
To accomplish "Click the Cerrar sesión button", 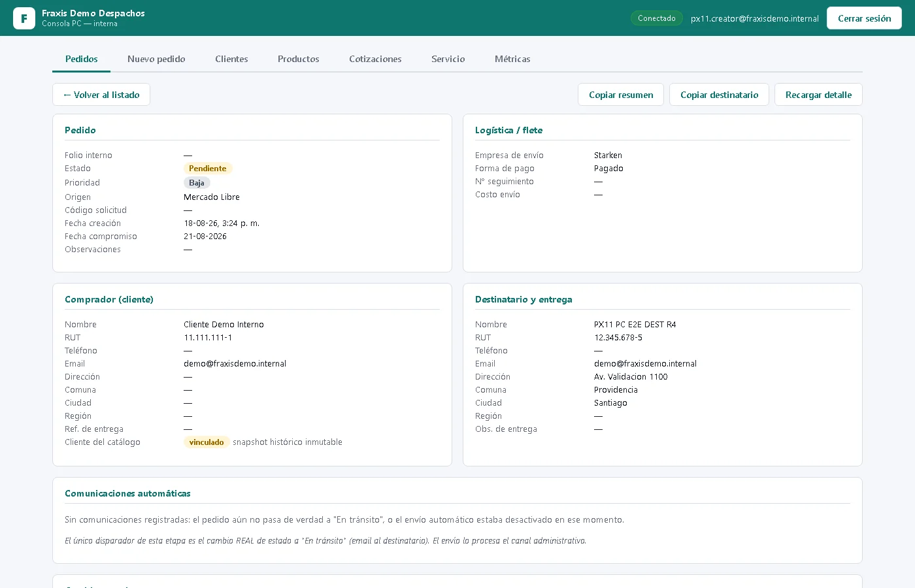I will coord(864,18).
